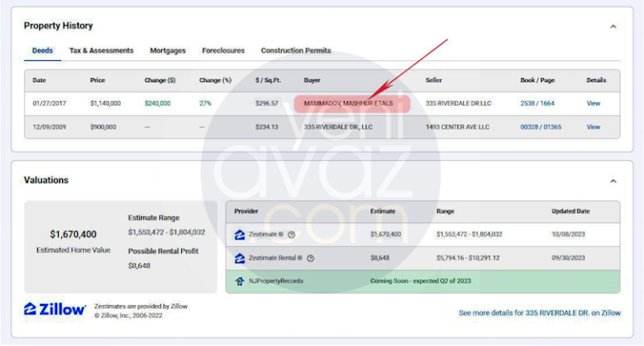Viewport: 644px width, 346px height.
Task: Open the help icon next to Zestimate
Action: [x=291, y=235]
